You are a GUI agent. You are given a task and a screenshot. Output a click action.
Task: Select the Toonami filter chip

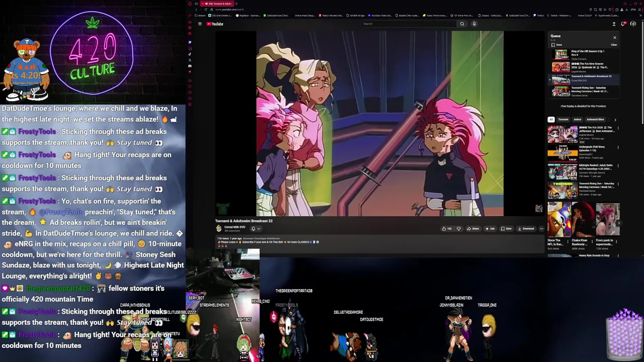pyautogui.click(x=563, y=120)
